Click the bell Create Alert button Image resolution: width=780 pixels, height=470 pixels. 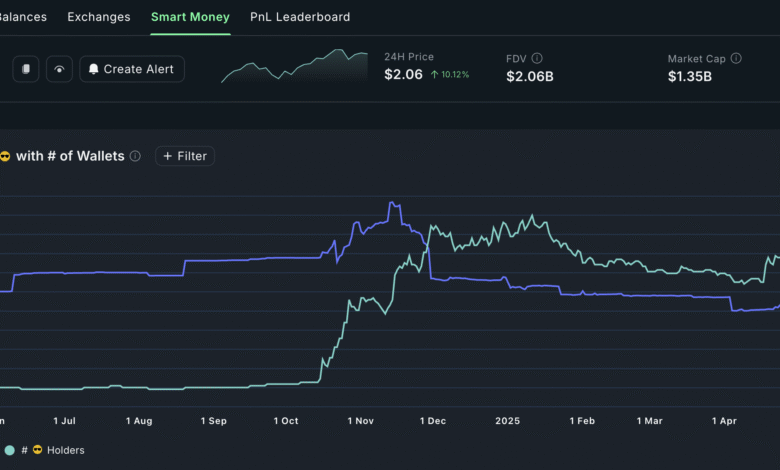(132, 69)
